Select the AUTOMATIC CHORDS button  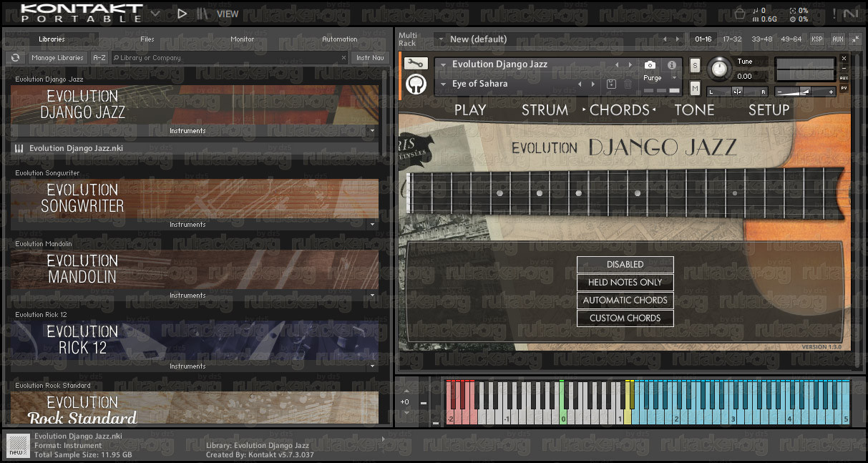coord(625,301)
